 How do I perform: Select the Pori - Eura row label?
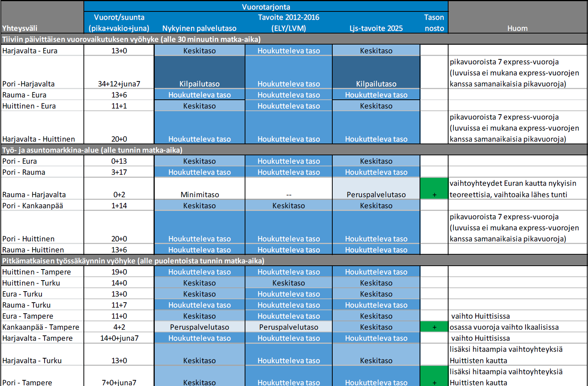19,161
